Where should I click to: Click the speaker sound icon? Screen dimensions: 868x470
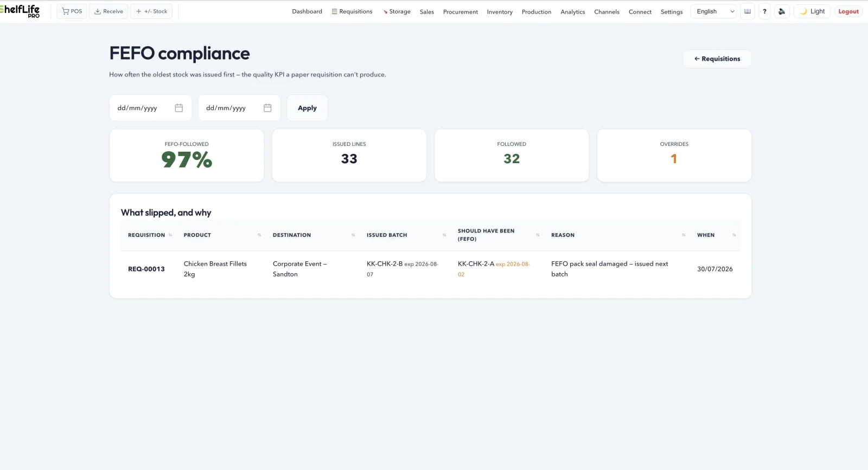point(782,11)
